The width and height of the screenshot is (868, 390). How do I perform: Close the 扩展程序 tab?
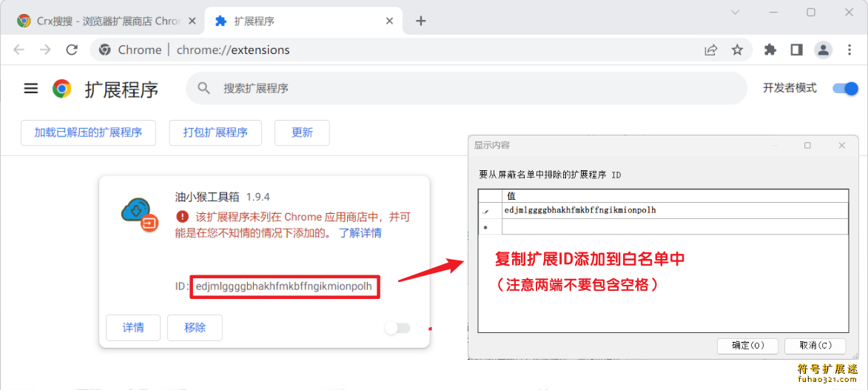point(390,21)
